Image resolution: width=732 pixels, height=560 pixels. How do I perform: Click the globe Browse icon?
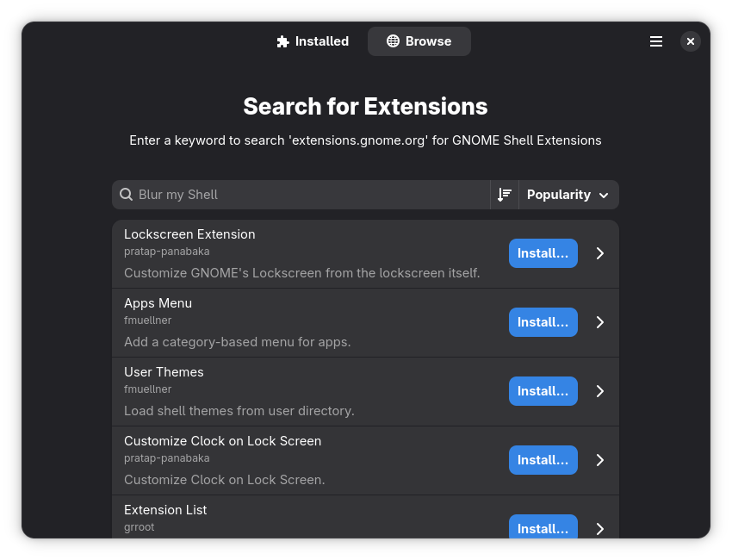393,41
